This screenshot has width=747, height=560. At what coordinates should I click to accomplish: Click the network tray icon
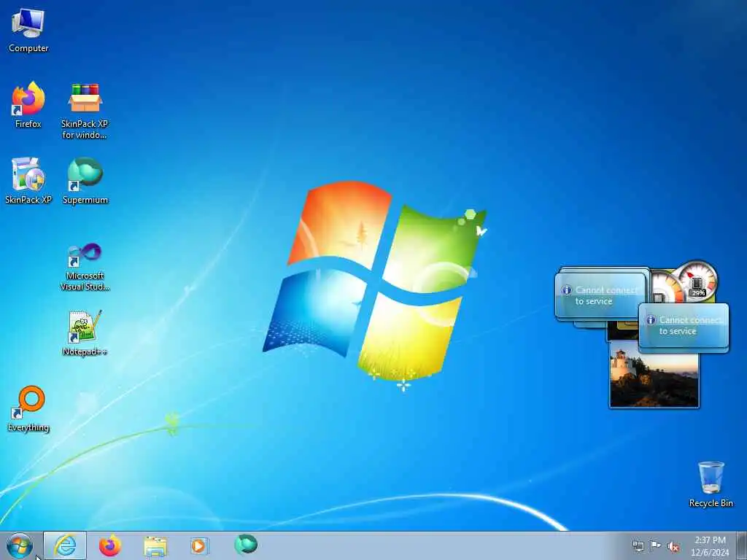click(x=638, y=547)
